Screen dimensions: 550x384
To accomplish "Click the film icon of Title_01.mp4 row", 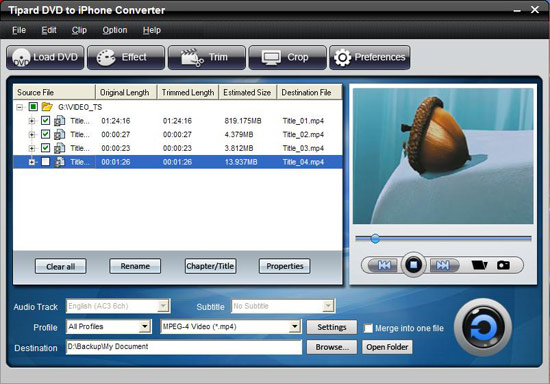I will tap(59, 121).
